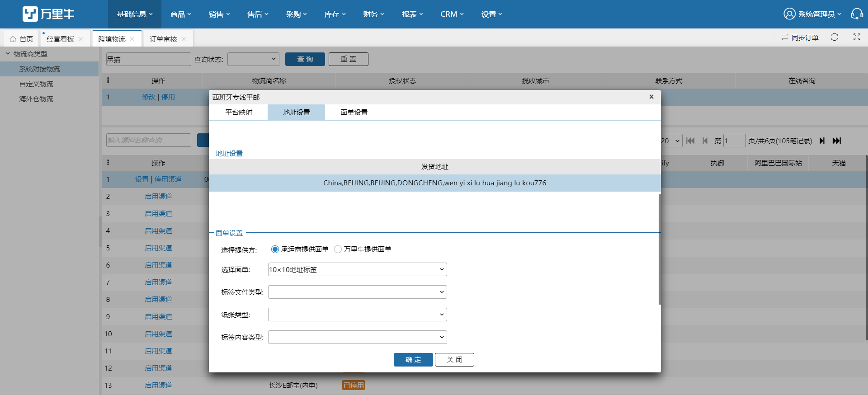The height and width of the screenshot is (395, 868).
Task: Open the 设置 menu
Action: 492,14
